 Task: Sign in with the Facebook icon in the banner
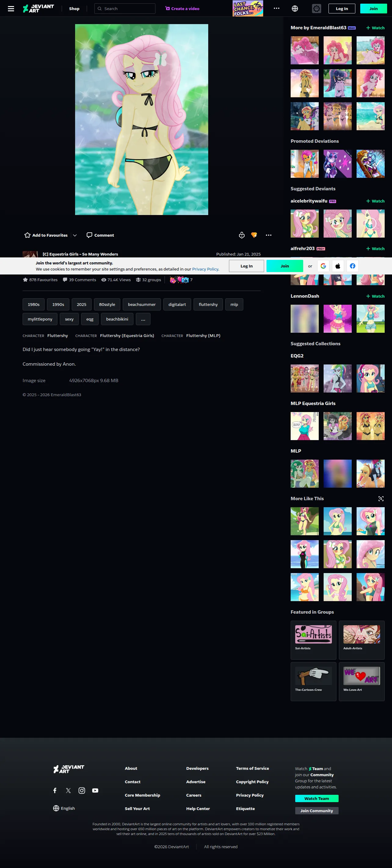(353, 266)
